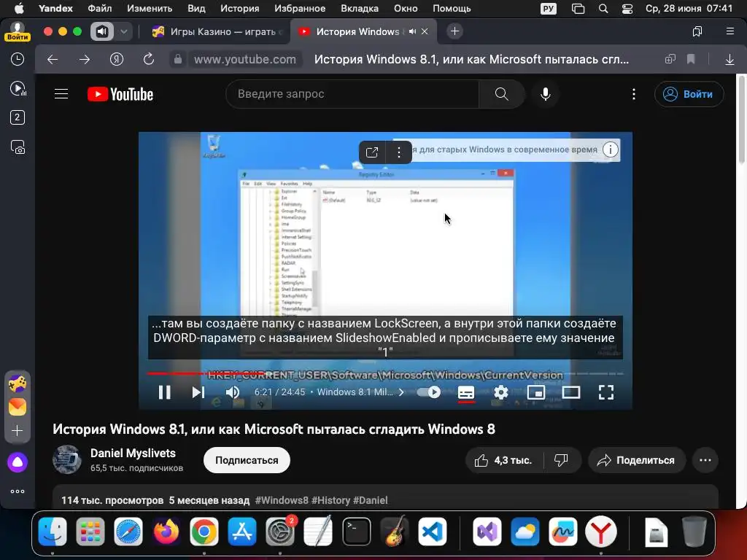
Task: Page vertical scrollbar thumb
Action: [741, 119]
